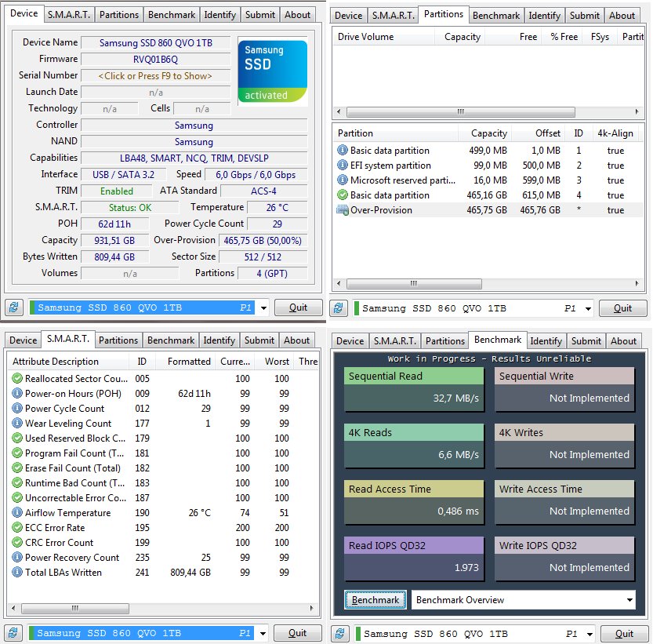Viewport: 653px width, 644px height.
Task: Reveal the serial number field 'Click or Press F9 to Show'
Action: click(155, 76)
